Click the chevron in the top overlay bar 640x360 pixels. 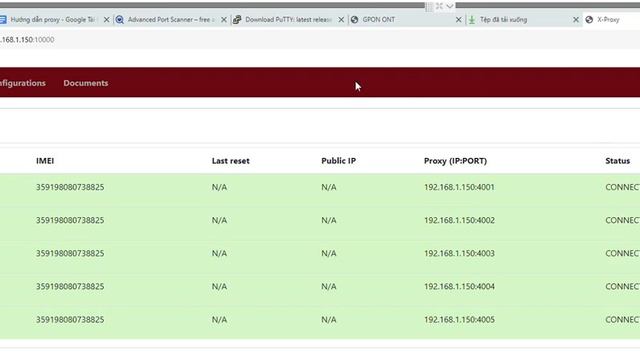tap(449, 6)
